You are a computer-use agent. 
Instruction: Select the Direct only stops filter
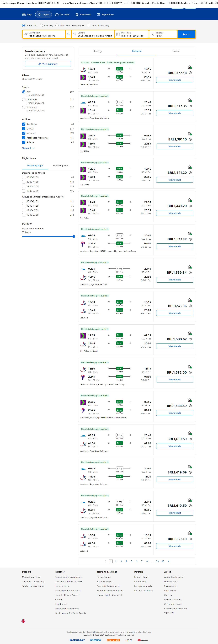coord(24,100)
